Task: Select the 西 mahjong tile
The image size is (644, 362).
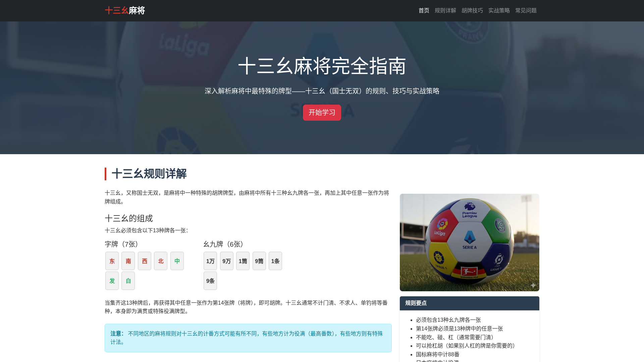Action: point(145,261)
